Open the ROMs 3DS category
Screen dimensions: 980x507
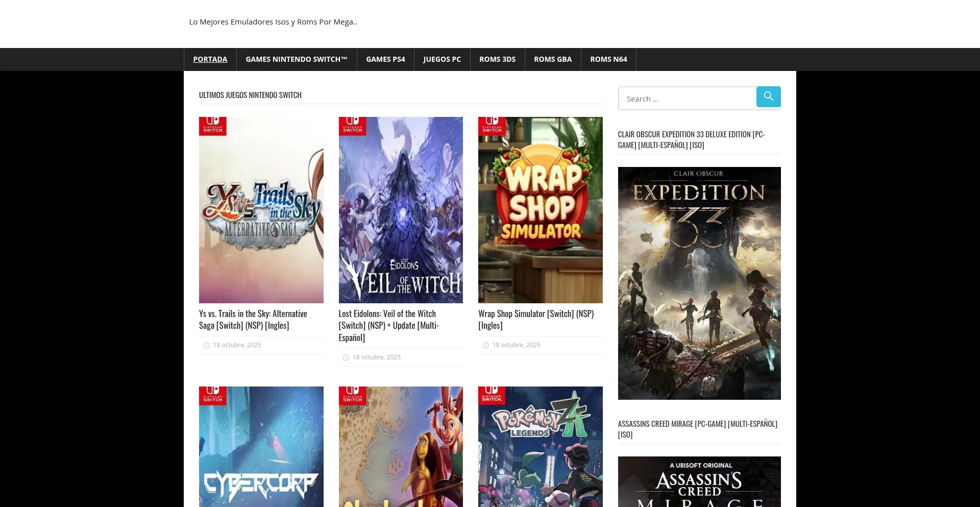tap(497, 59)
